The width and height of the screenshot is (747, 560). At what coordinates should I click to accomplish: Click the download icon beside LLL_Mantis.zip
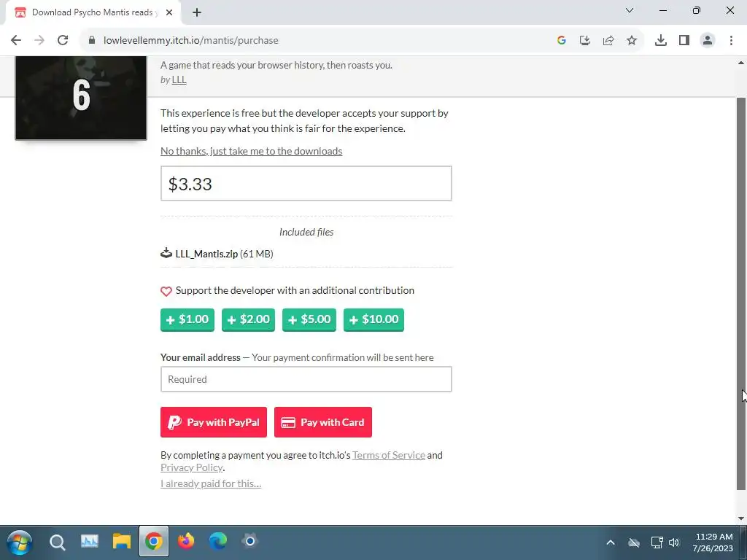[166, 253]
